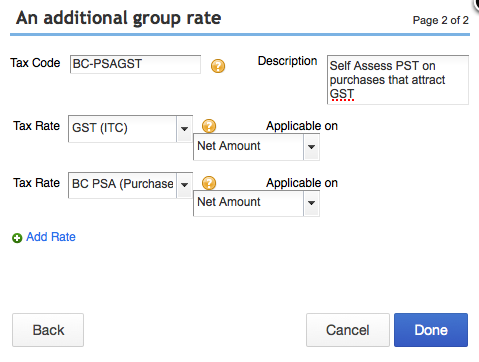Click the Page 2 of 2 indicator
Viewport: 479px width, 362px height.
click(x=440, y=20)
